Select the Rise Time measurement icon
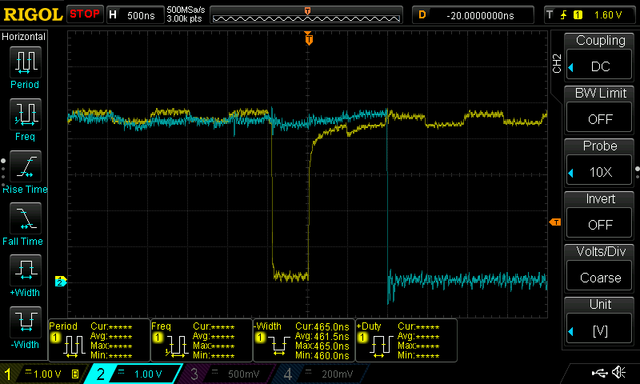640x384 pixels. (25, 166)
